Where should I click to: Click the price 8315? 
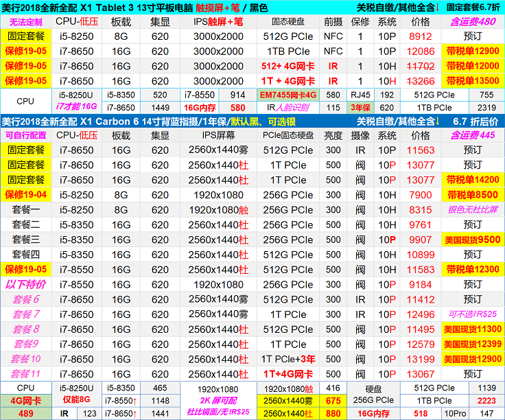point(421,210)
